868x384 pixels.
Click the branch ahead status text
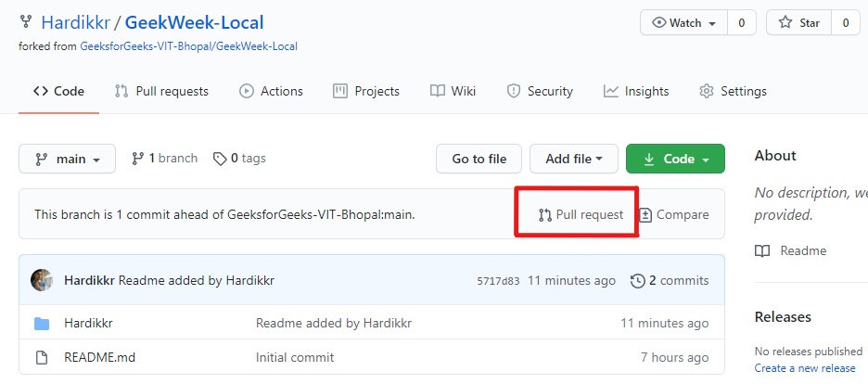click(x=224, y=214)
